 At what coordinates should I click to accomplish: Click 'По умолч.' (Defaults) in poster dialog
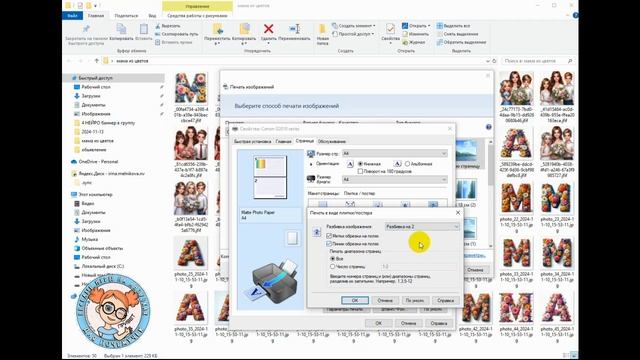click(x=415, y=300)
